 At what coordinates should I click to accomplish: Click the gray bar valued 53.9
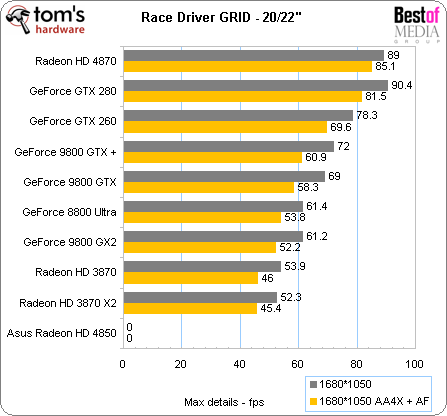(x=202, y=267)
